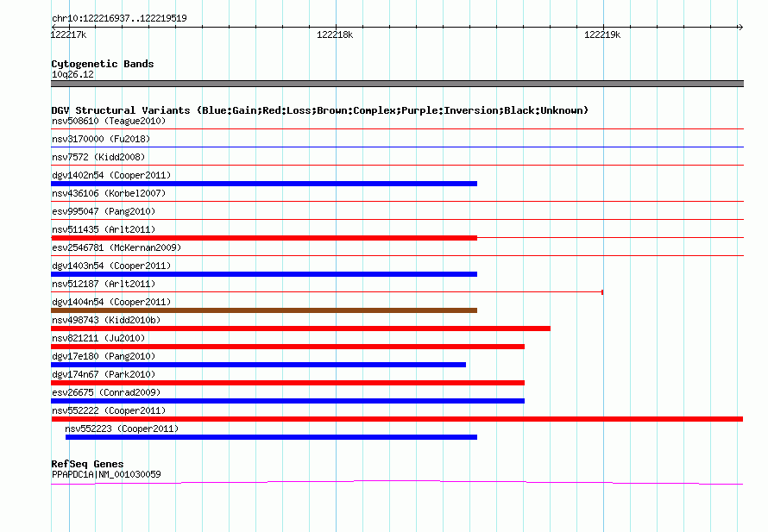Select the blue dgv1403n54 gain bar
Image resolution: width=768 pixels, height=532 pixels.
264,274
